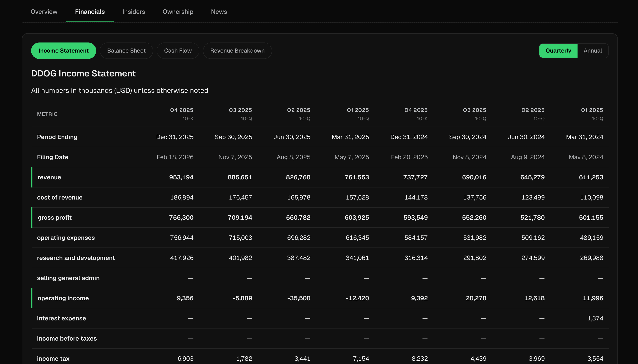Open the Overview tab

point(44,12)
